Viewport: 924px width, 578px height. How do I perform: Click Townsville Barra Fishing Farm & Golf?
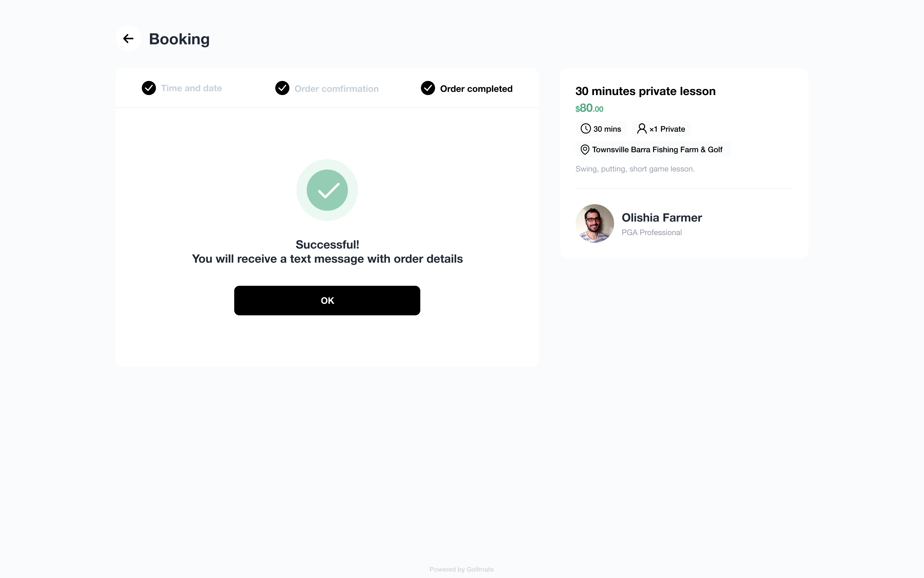coord(653,149)
